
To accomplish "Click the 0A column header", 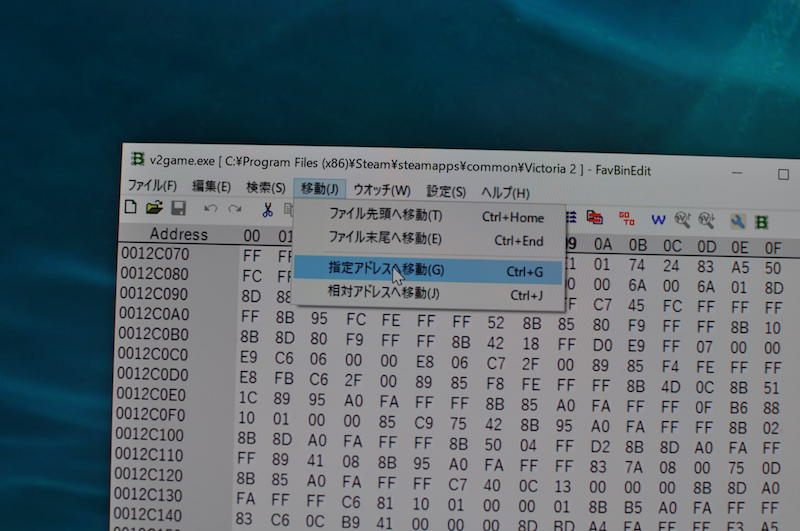I will pyautogui.click(x=603, y=244).
